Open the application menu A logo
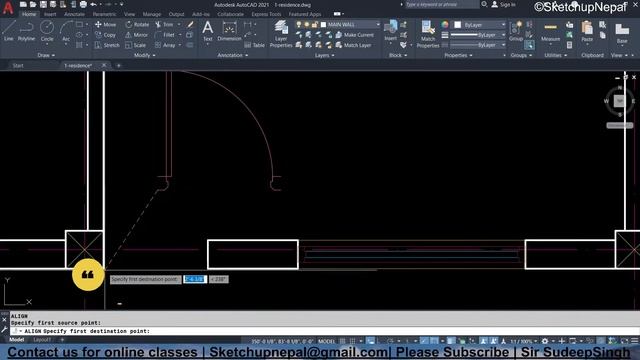Viewport: 640px width, 360px height. pos(8,8)
